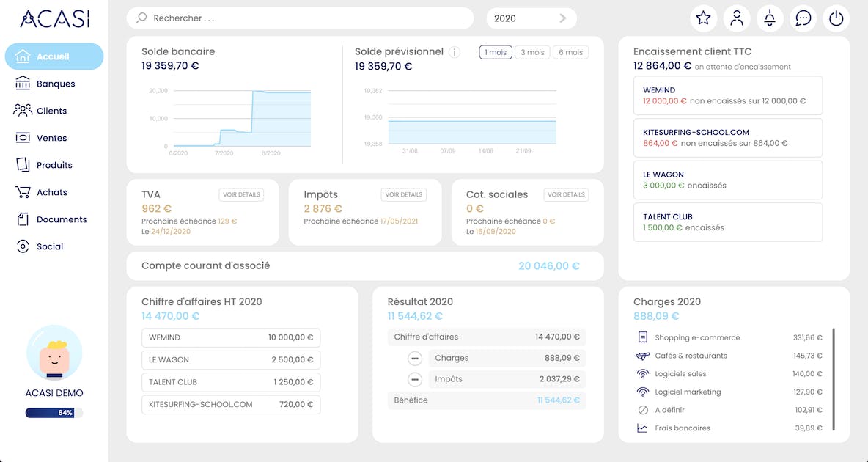The width and height of the screenshot is (868, 462).
Task: Click the power logout icon
Action: [836, 19]
